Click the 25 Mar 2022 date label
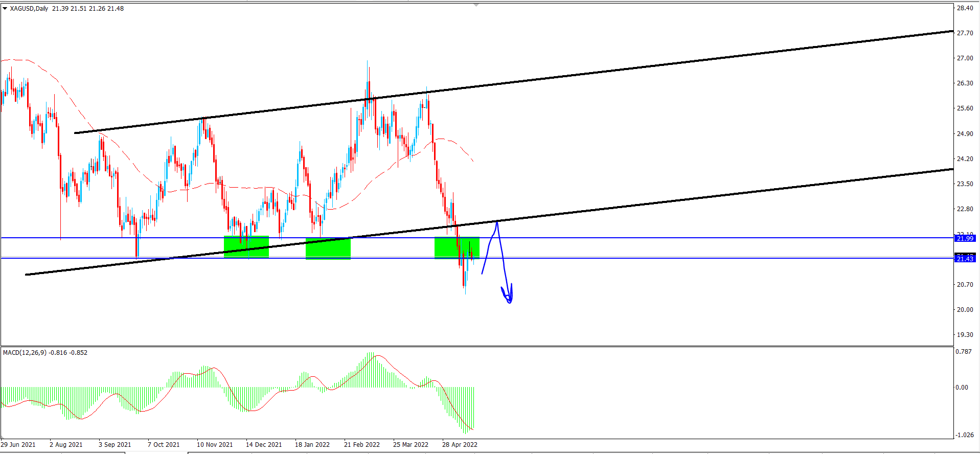Screen dimensions: 980x454 tap(411, 445)
